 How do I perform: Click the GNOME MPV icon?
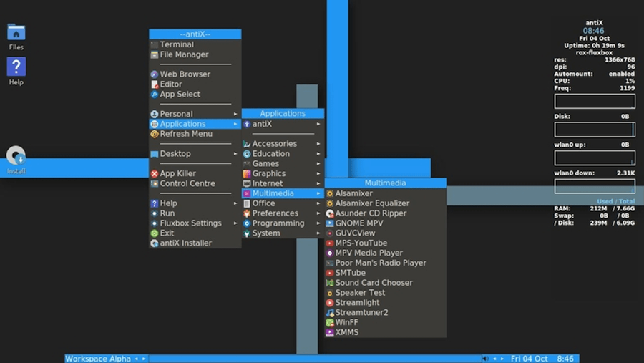330,223
